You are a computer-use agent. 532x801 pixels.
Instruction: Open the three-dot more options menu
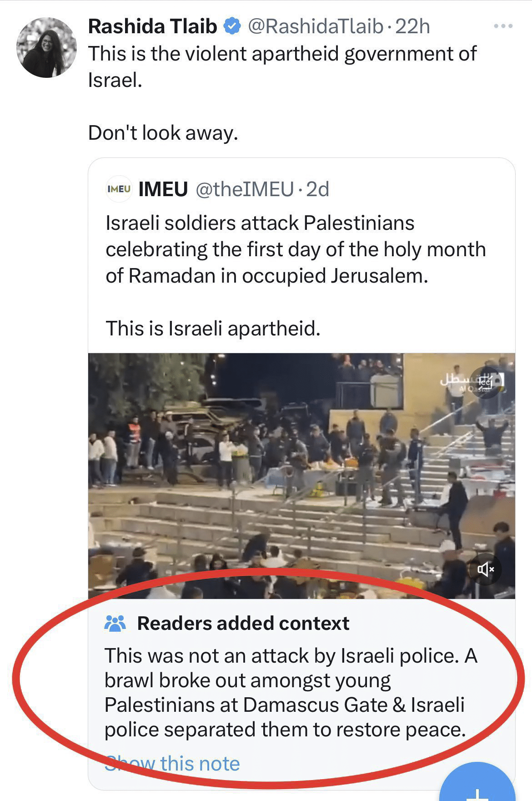(x=503, y=26)
